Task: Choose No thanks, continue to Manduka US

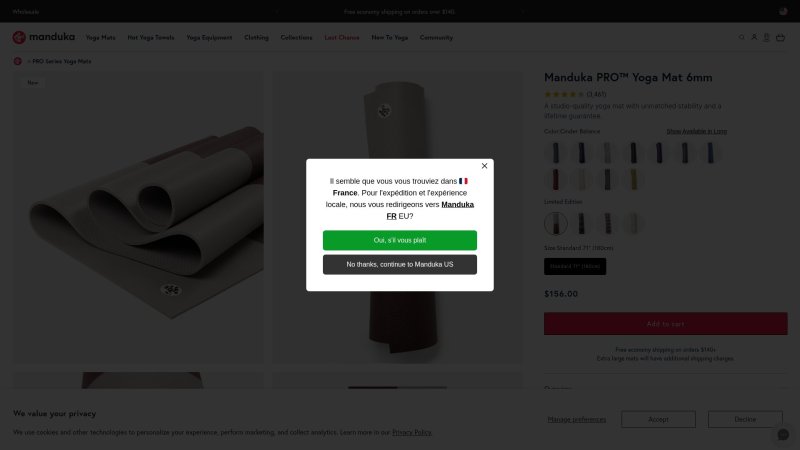Action: tap(400, 265)
